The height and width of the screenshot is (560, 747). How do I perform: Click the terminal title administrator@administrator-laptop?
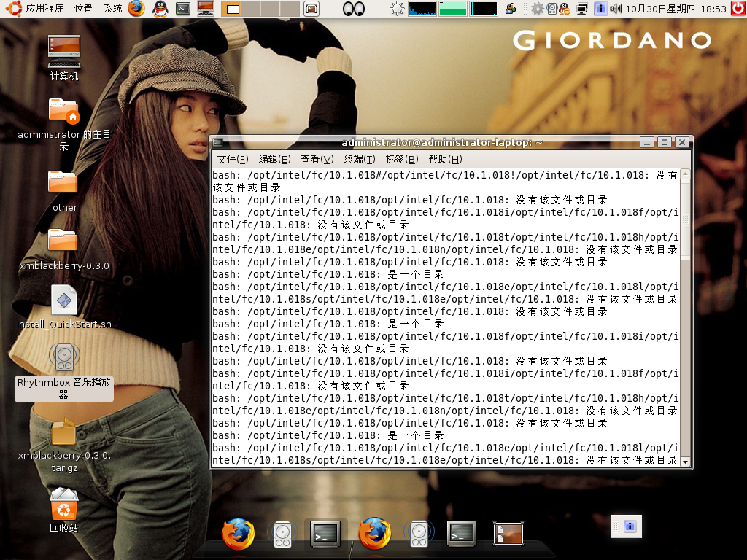tap(442, 142)
